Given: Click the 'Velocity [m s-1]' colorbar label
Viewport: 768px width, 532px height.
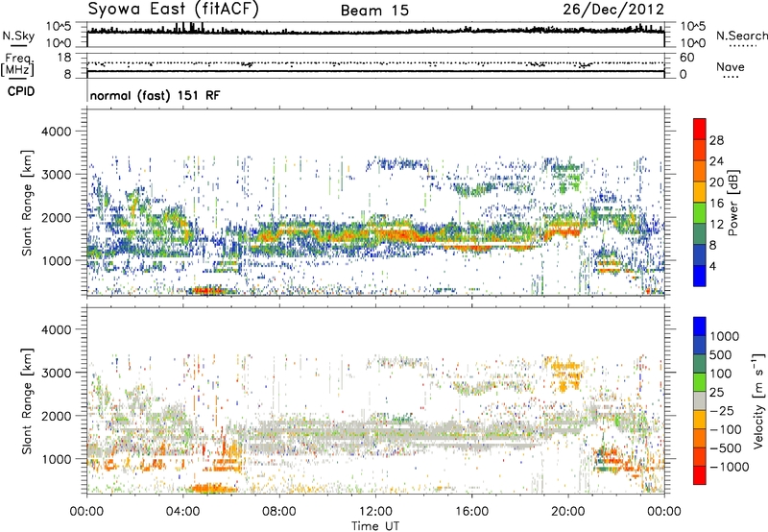Looking at the screenshot, I should [758, 400].
